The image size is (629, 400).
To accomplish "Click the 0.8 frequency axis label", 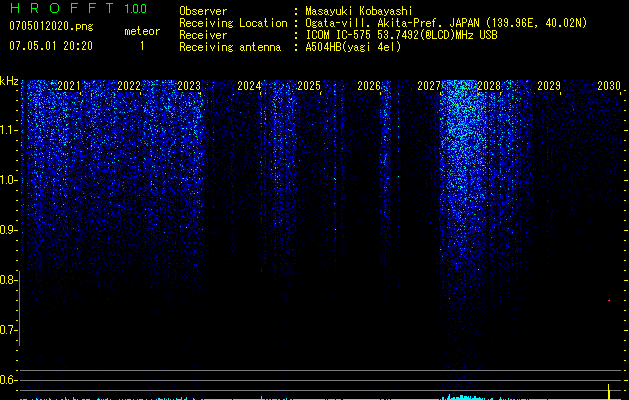I will 7,280.
